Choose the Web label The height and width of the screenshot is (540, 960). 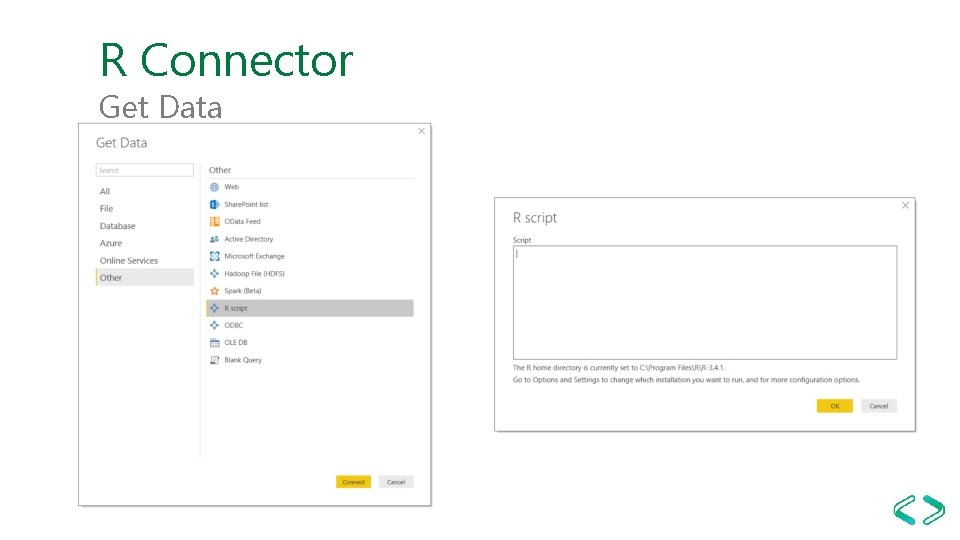[231, 187]
